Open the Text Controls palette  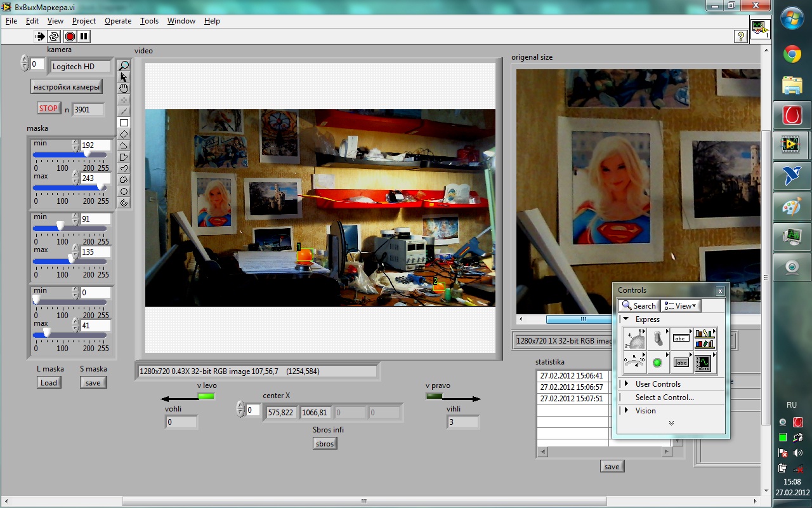coord(681,338)
